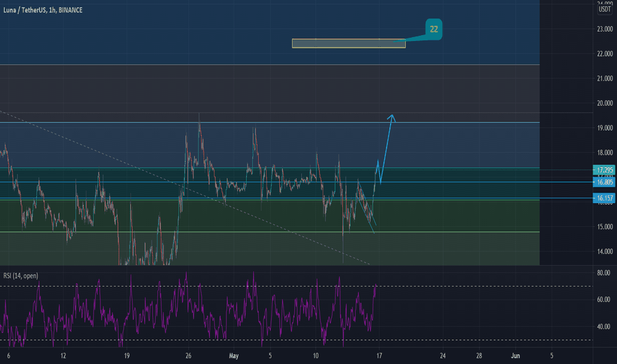Click the Luna / TetherUS symbol title

[x=42, y=10]
